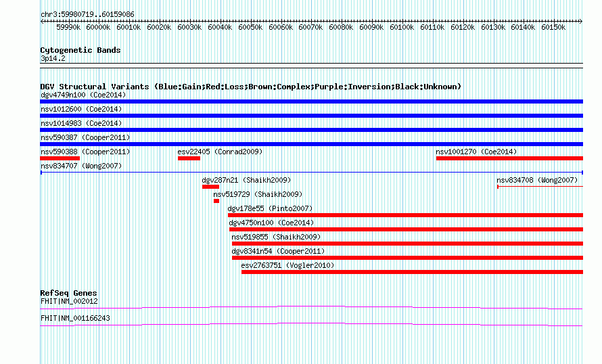The height and width of the screenshot is (364, 602).
Task: Open the nsv1012600 (Coe2014) variant label
Action: click(x=81, y=109)
